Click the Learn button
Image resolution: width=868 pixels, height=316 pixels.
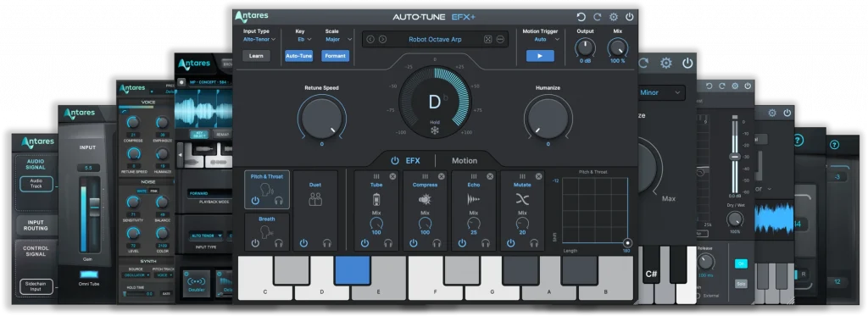point(256,56)
